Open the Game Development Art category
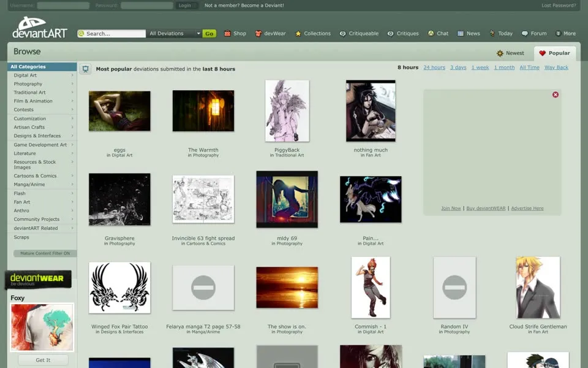The height and width of the screenshot is (368, 588). point(40,145)
